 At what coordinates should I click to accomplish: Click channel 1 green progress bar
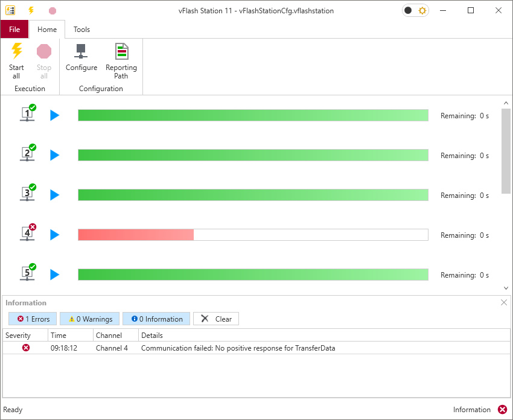tap(253, 115)
